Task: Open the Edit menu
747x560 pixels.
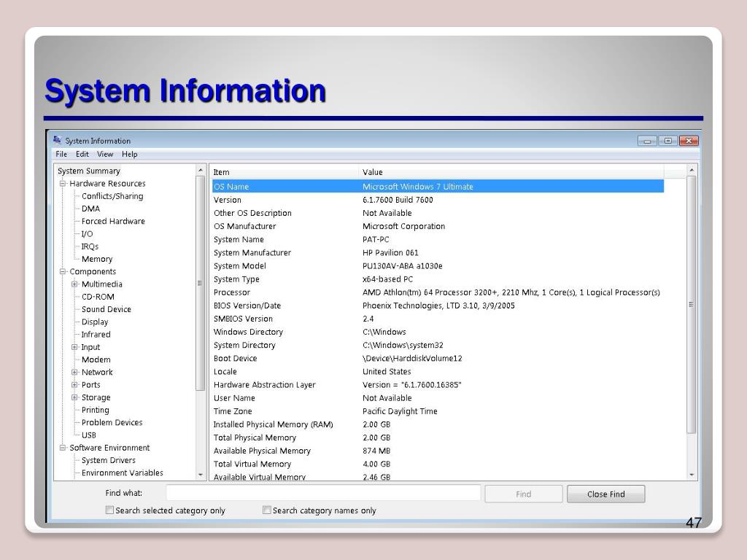Action: [82, 155]
